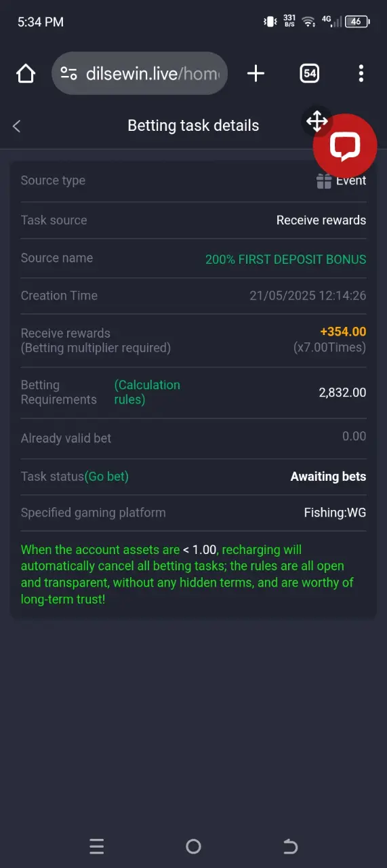Image resolution: width=387 pixels, height=868 pixels.
Task: Select the Awaiting bets status text
Action: click(x=328, y=477)
